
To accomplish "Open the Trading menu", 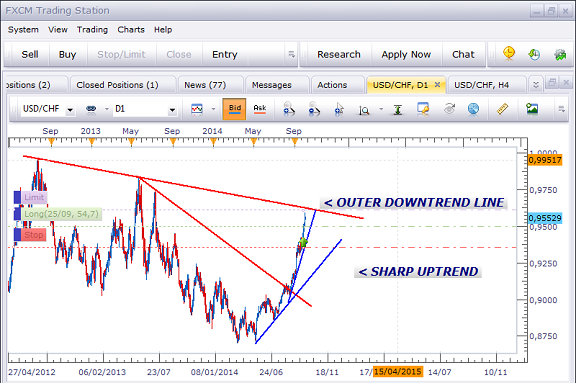I will (92, 30).
